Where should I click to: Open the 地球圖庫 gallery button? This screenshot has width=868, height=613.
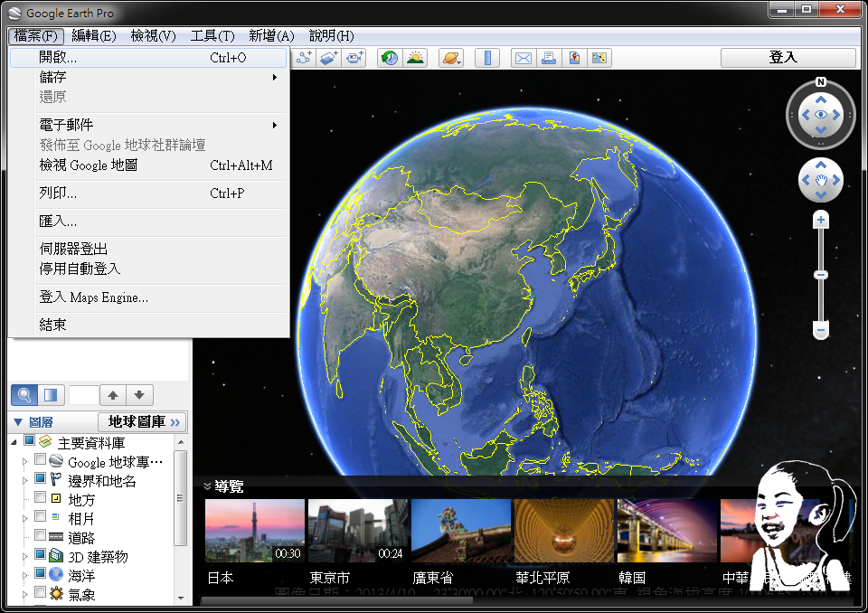143,422
